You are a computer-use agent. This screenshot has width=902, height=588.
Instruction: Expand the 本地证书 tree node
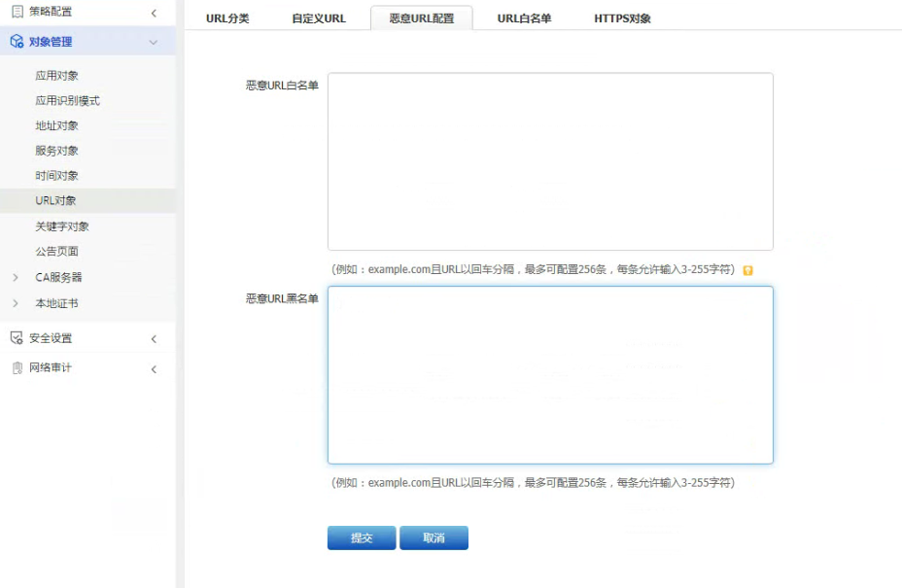point(16,303)
